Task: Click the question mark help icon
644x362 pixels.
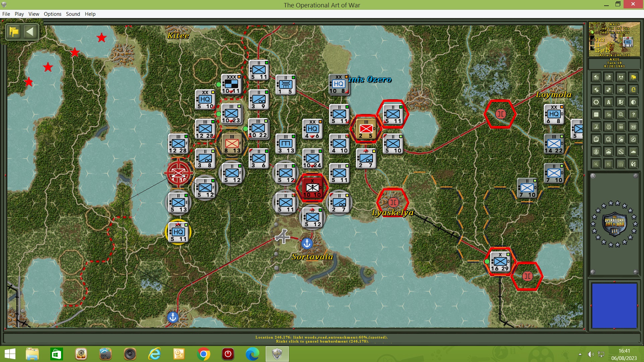Action: [x=633, y=115]
